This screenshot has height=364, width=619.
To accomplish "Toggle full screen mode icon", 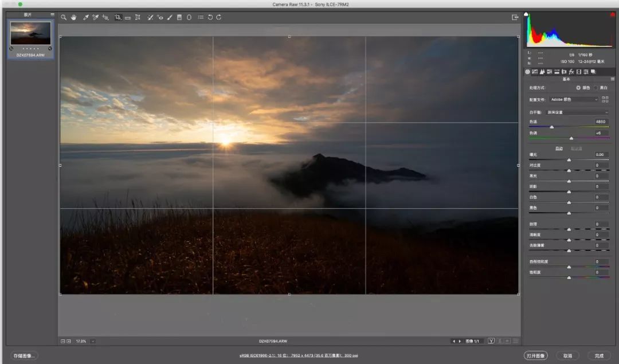I will (x=515, y=17).
